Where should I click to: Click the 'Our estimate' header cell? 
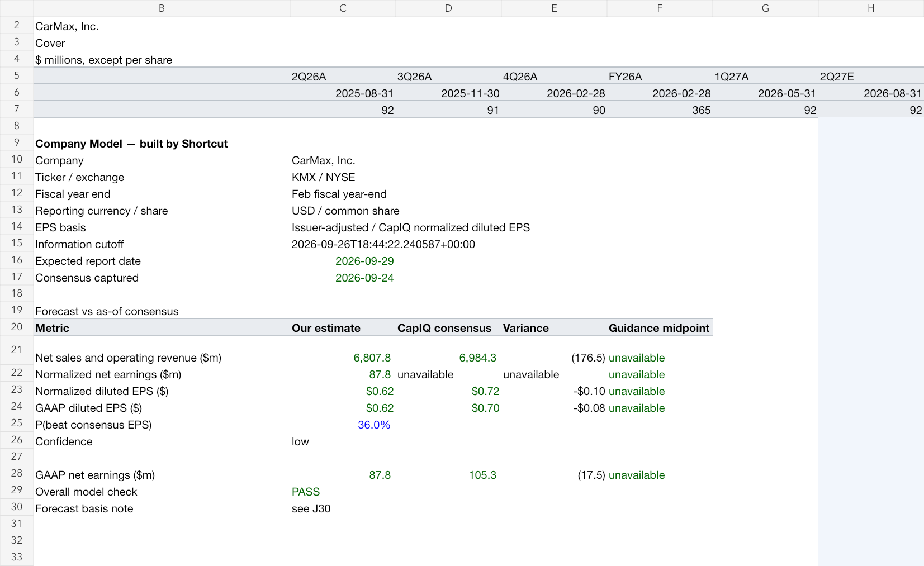click(343, 328)
